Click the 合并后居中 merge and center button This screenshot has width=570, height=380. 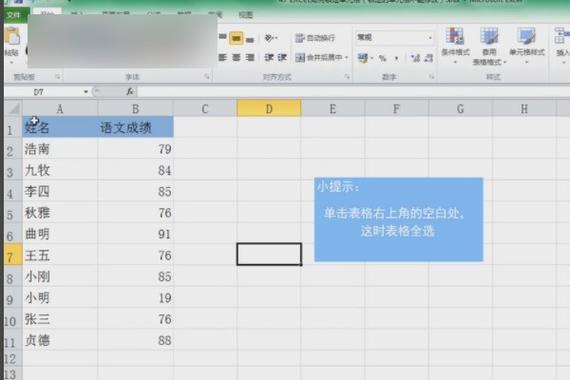[318, 57]
